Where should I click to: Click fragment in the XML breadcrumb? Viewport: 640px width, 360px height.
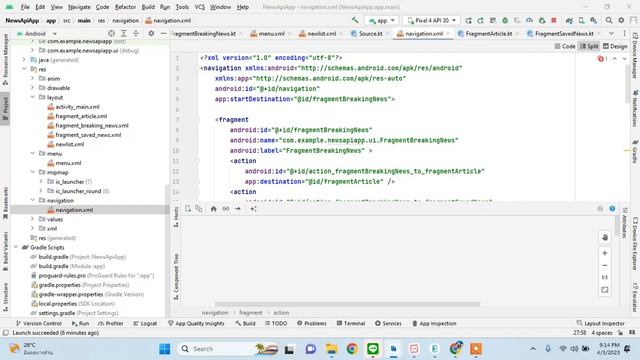tap(251, 313)
